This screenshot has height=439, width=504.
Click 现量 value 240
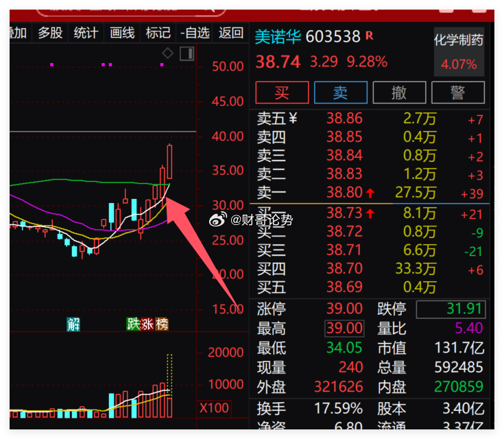350,367
